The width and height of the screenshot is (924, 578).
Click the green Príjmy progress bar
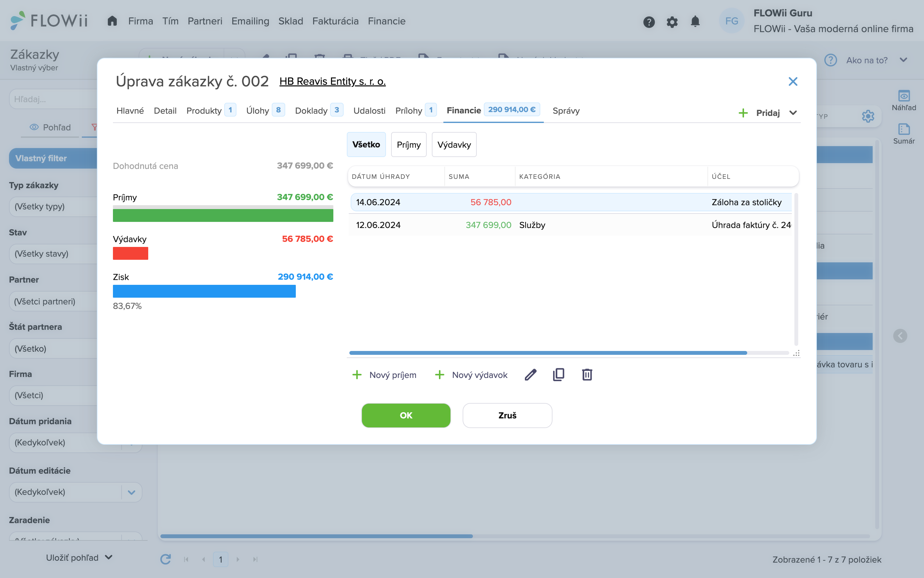(223, 215)
